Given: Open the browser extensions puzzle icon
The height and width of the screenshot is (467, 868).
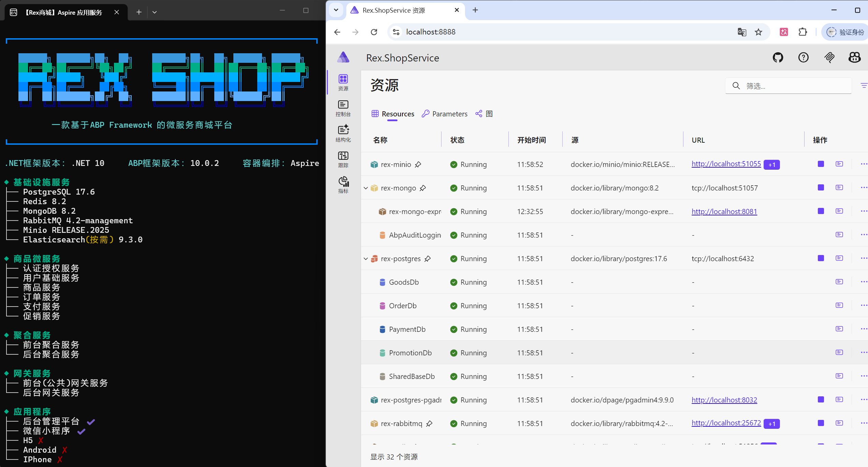Looking at the screenshot, I should 803,32.
